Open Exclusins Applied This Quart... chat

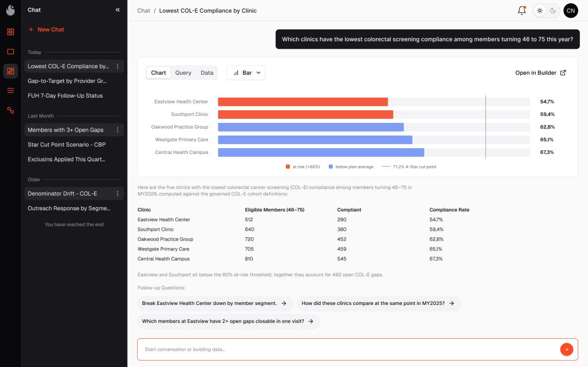pyautogui.click(x=67, y=160)
